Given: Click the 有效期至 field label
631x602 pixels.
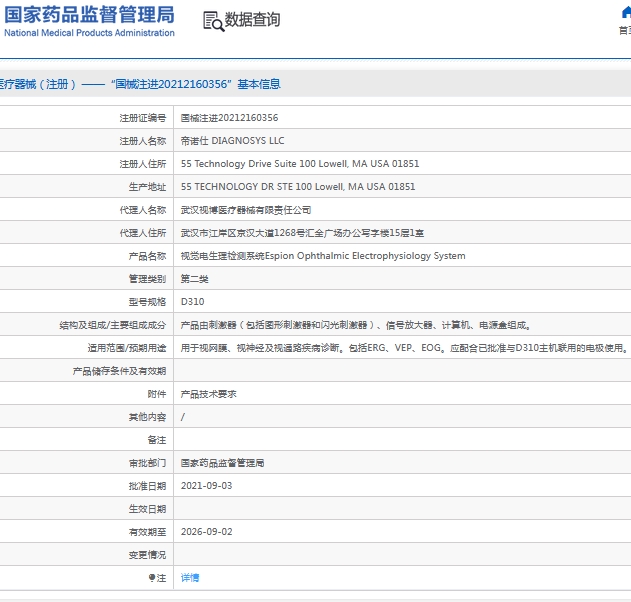Looking at the screenshot, I should [x=147, y=532].
